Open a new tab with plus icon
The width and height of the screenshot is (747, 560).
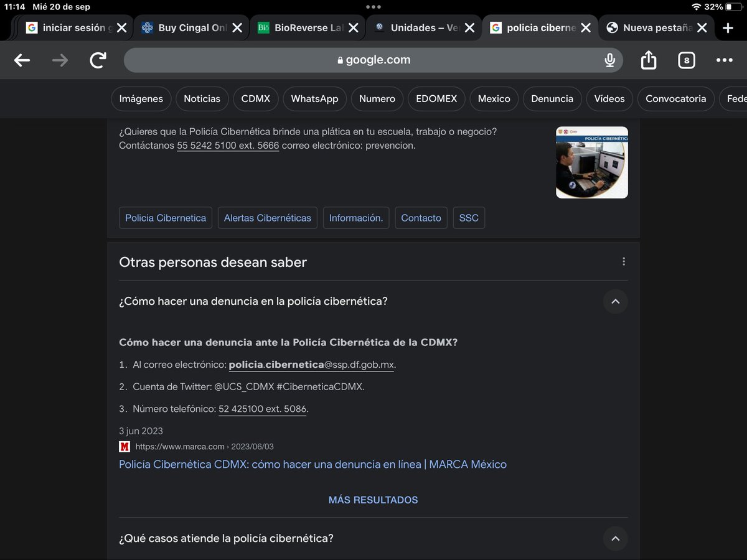[x=728, y=28]
